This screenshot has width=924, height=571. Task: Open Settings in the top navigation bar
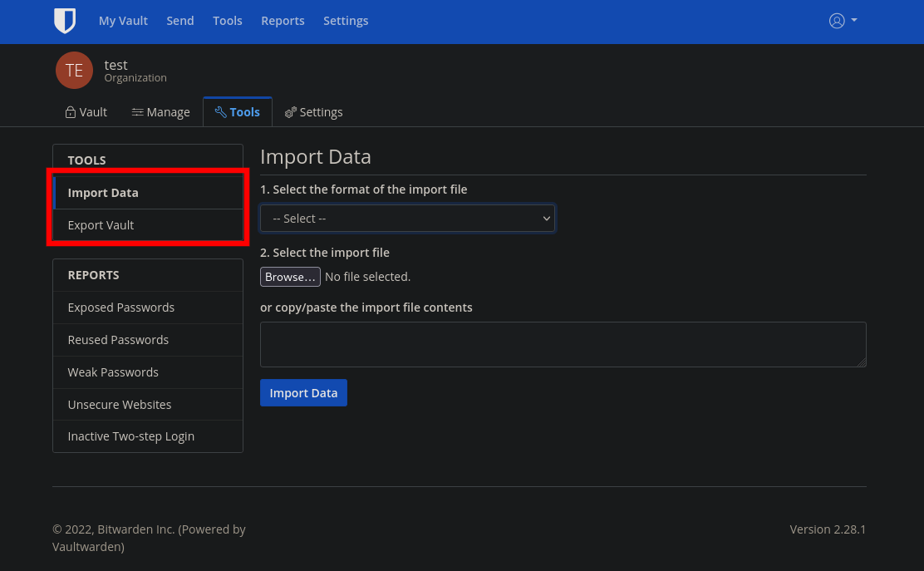click(x=346, y=21)
